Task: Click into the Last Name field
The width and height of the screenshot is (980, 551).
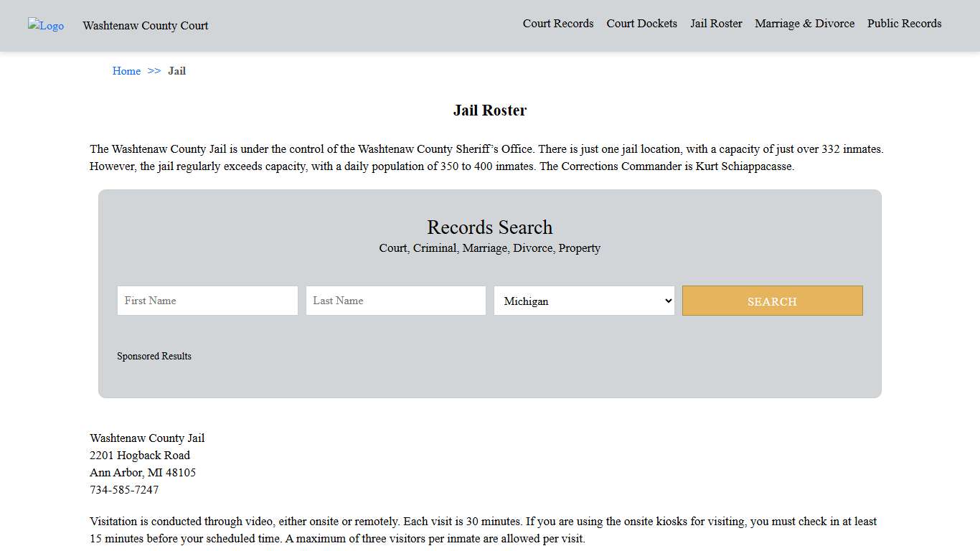Action: tap(395, 301)
